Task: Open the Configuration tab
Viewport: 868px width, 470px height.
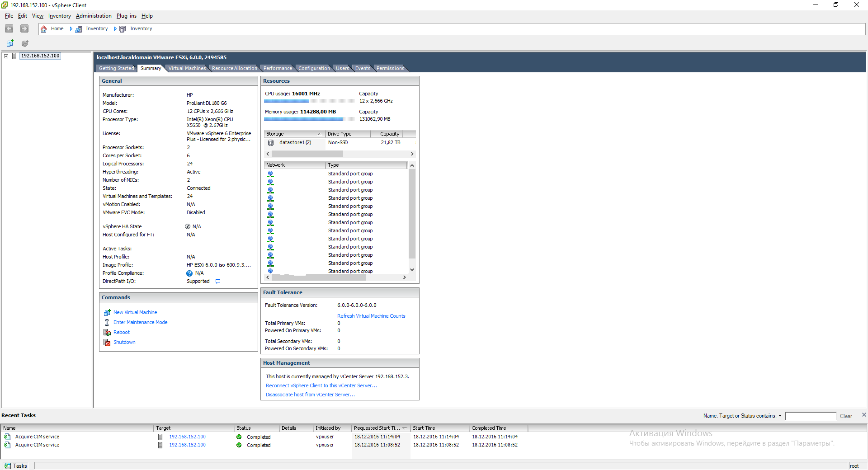Action: click(x=314, y=68)
